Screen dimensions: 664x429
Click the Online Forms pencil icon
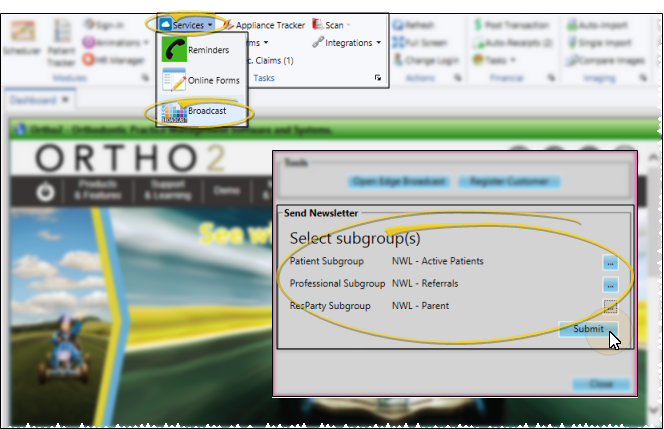(x=173, y=81)
